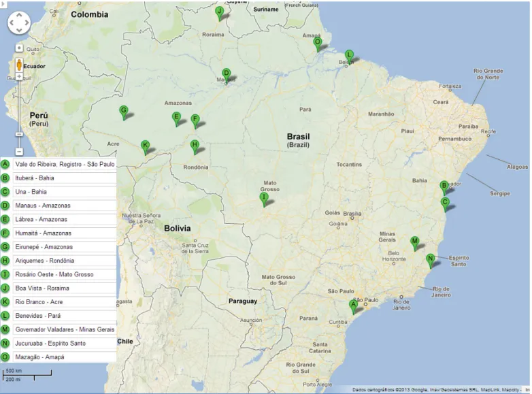
Task: Select Eirunepé - Amazonas entry
Action: tap(65, 247)
